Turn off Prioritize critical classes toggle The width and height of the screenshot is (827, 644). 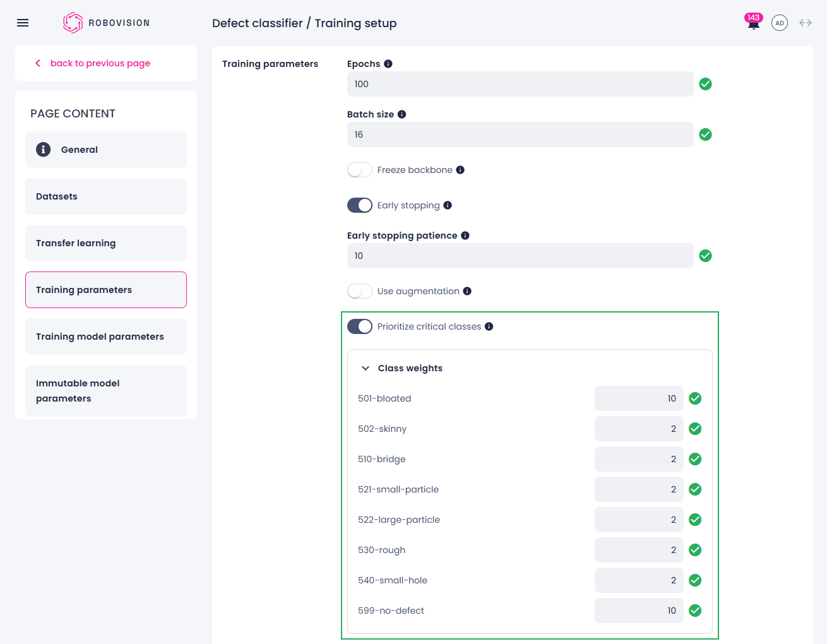(x=360, y=326)
